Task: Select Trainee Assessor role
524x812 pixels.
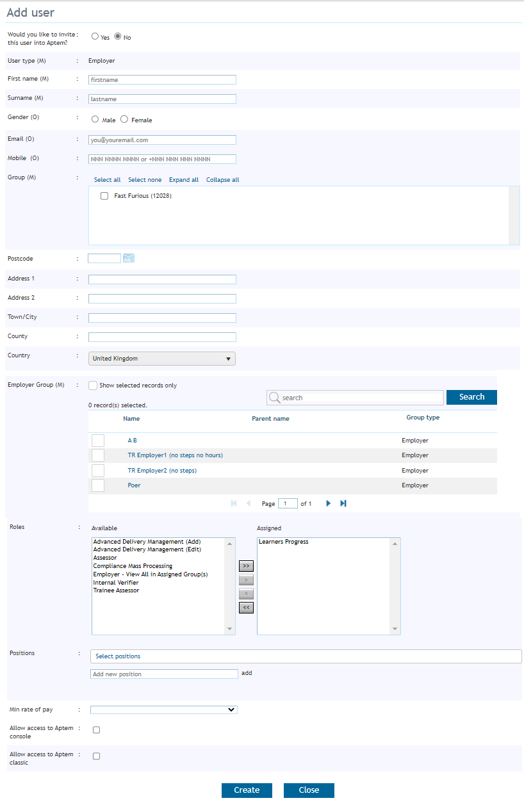Action: tap(116, 590)
